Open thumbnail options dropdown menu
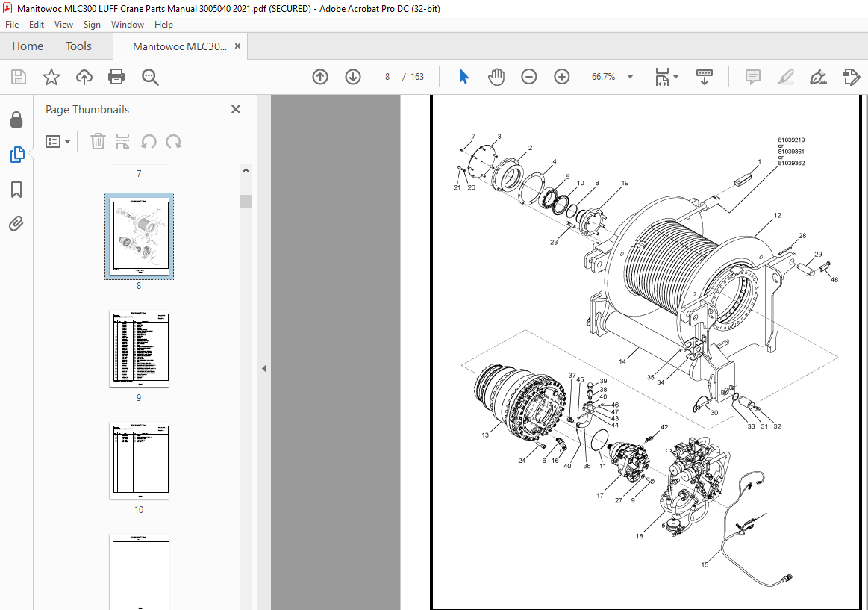Viewport: 868px width, 610px height. [57, 142]
